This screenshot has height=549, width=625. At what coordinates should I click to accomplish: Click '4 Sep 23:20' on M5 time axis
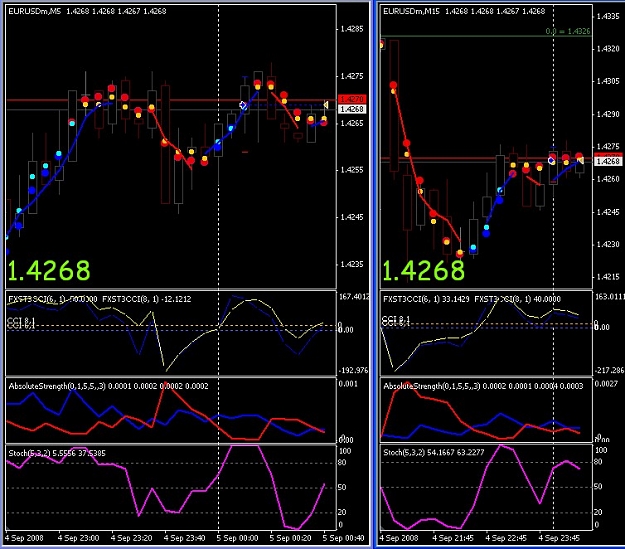coord(132,538)
